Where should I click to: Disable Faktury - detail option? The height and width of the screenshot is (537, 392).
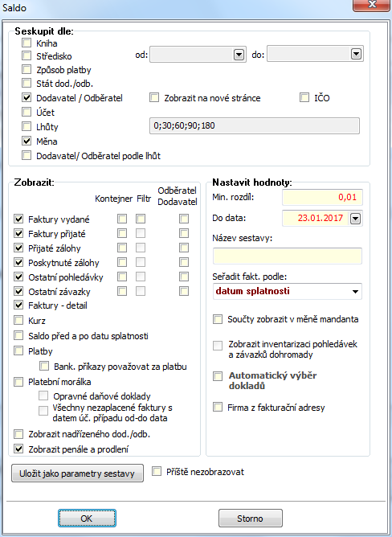pyautogui.click(x=18, y=305)
